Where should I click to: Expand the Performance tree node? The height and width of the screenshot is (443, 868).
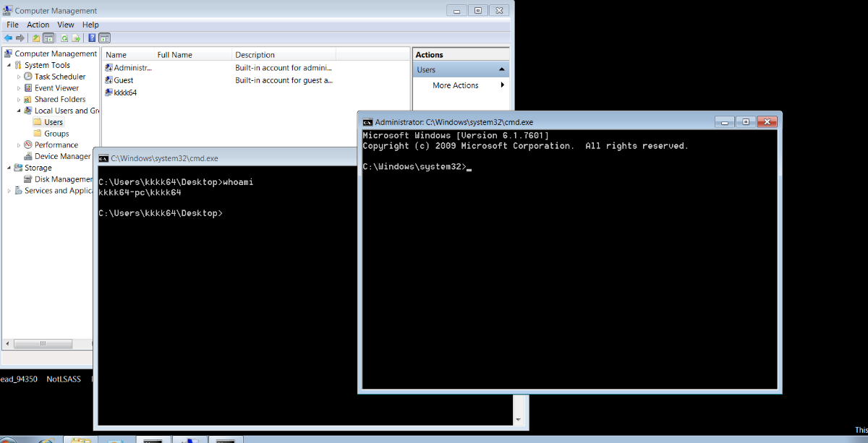(x=20, y=145)
